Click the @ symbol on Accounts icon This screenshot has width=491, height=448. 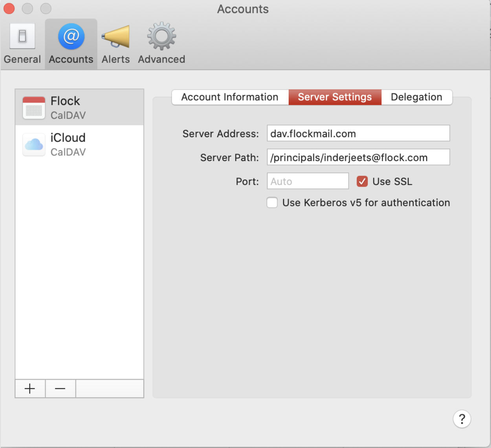[70, 36]
